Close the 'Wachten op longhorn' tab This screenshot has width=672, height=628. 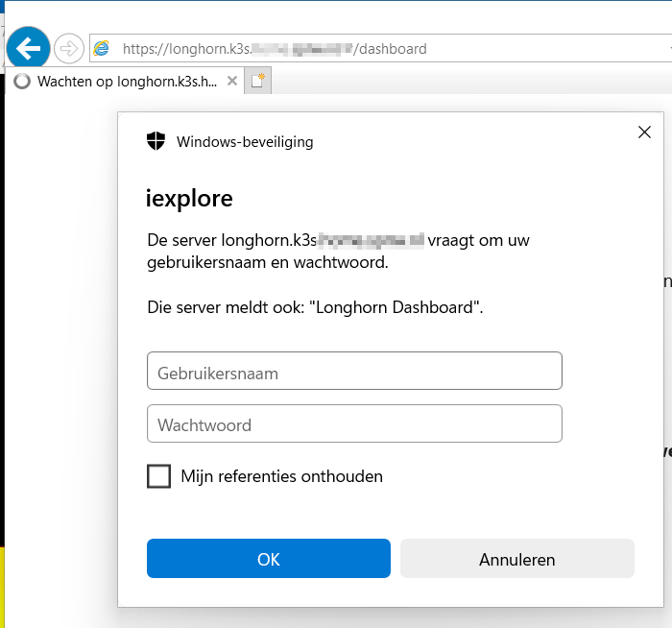(232, 81)
